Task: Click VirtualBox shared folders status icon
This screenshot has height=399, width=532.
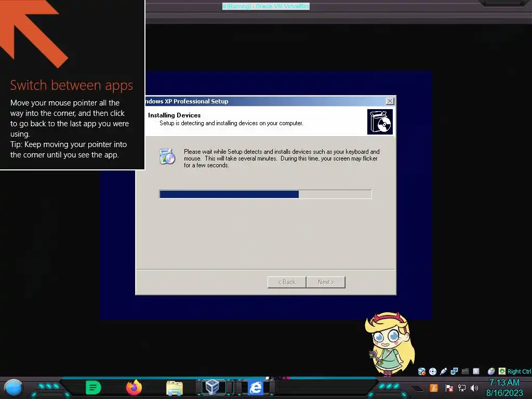Action: [465, 371]
